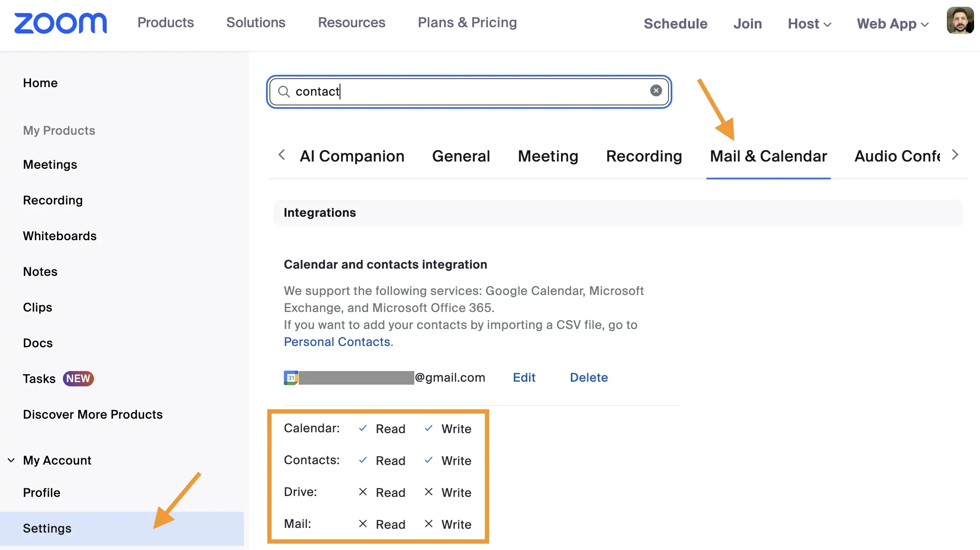This screenshot has height=550, width=980.
Task: Click Mail Write X mark
Action: (428, 524)
